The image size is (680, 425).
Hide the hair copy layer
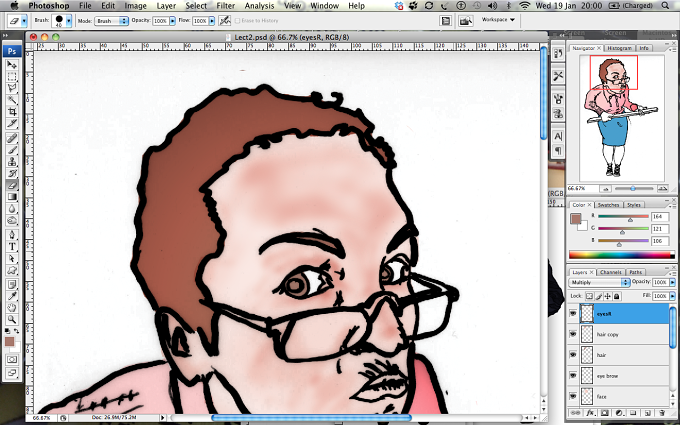(573, 334)
